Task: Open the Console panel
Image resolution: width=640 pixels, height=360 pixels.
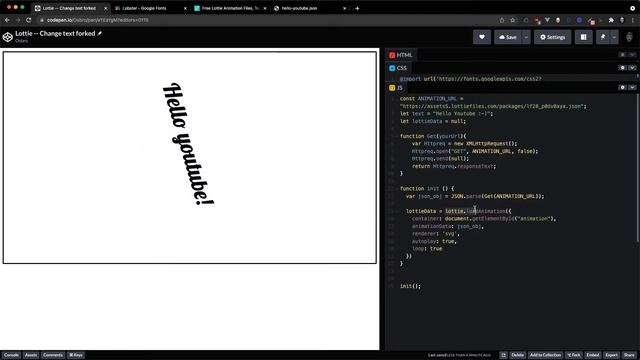Action: 11,355
